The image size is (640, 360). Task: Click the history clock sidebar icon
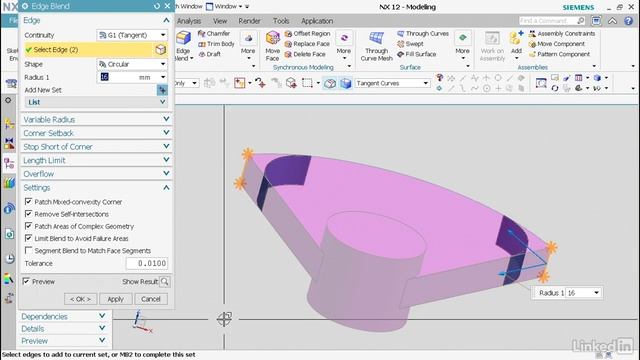point(10,258)
